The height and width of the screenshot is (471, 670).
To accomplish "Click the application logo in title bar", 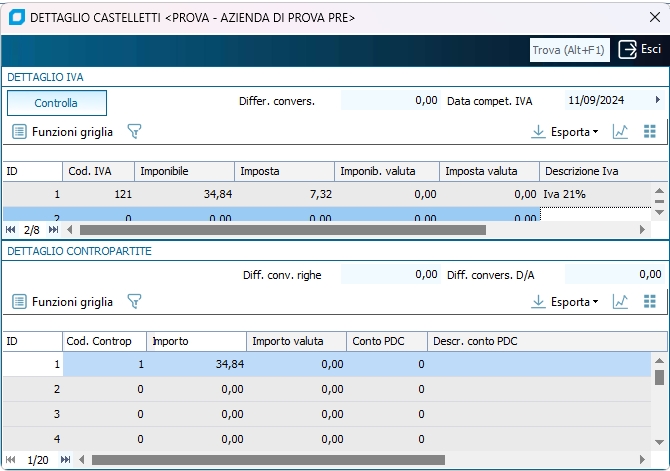I will (17, 18).
